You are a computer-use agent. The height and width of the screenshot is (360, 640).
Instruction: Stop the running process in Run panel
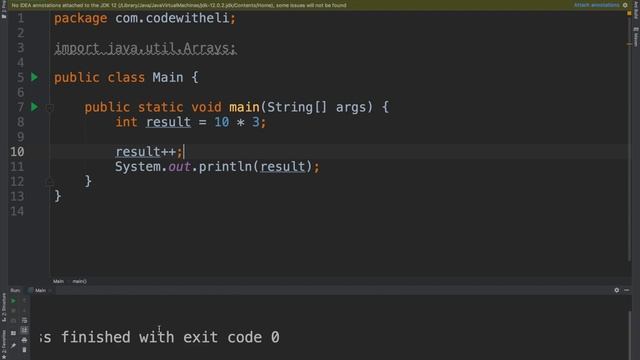coord(13,311)
